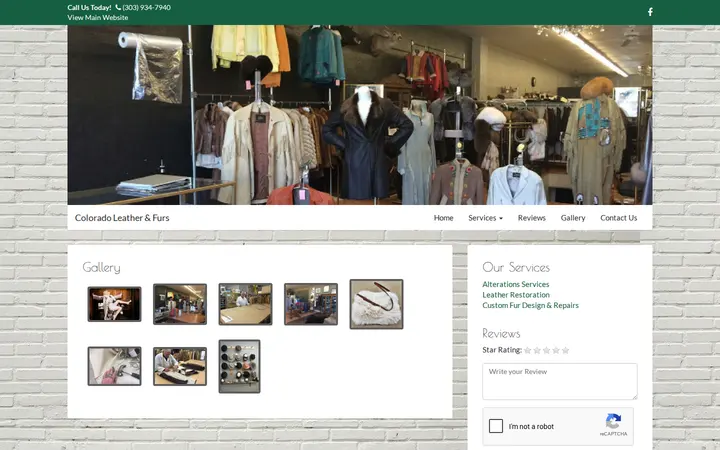Open Custom Fur Design & Repairs link
The height and width of the screenshot is (450, 720).
tap(530, 305)
